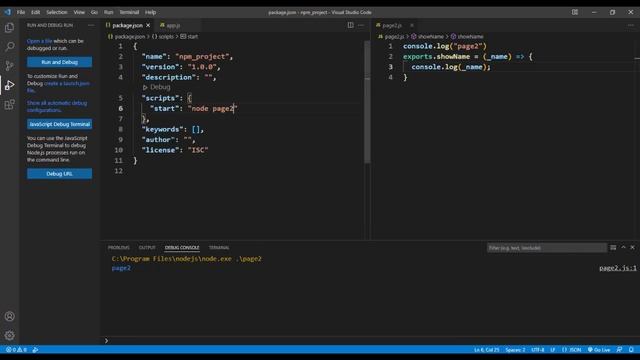
Task: Click the Go Live status bar button
Action: point(599,350)
